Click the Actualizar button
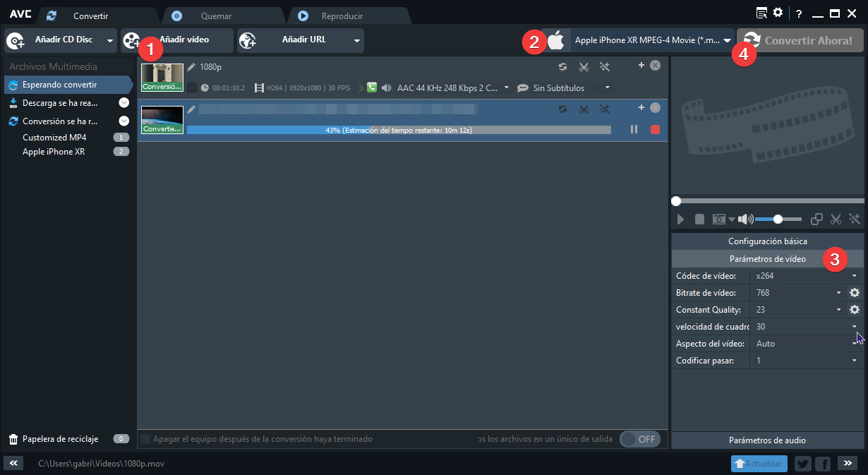Image resolution: width=868 pixels, height=475 pixels. click(759, 464)
